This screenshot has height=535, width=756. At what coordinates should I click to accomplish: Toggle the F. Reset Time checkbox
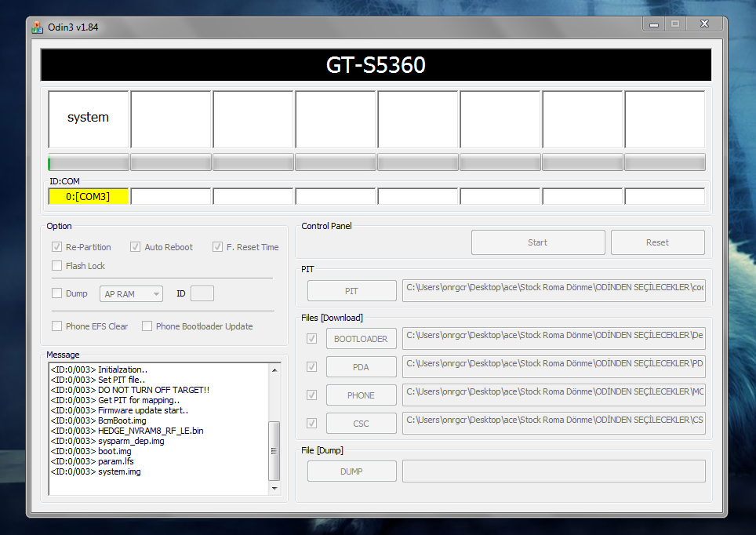tap(217, 247)
